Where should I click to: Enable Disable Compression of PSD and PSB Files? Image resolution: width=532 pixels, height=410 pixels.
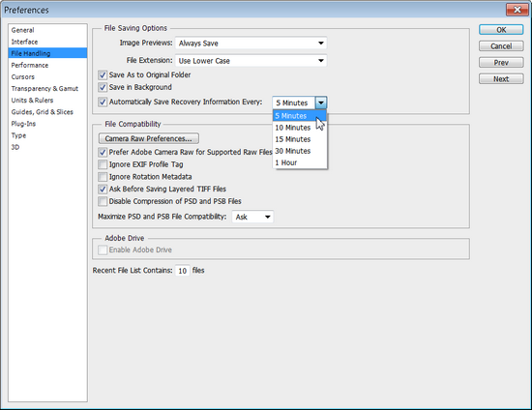pos(103,201)
